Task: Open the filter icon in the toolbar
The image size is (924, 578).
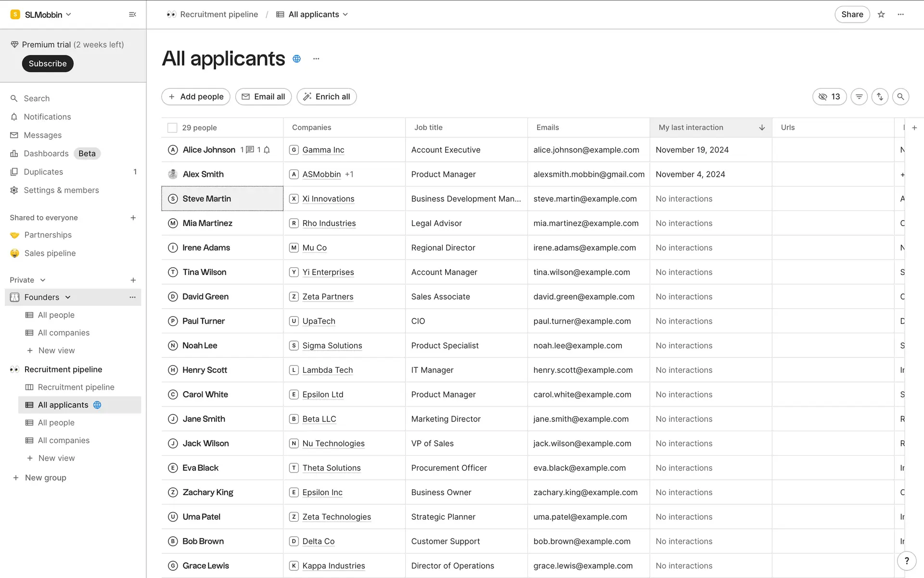Action: pos(859,97)
